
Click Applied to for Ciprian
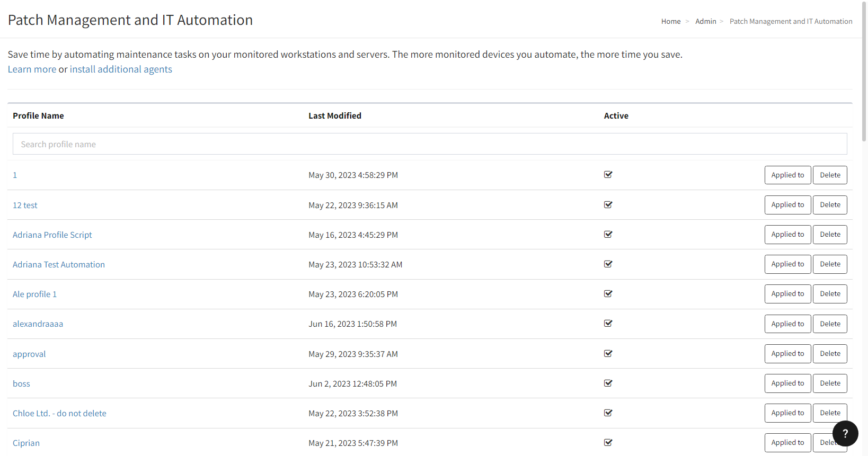point(787,442)
